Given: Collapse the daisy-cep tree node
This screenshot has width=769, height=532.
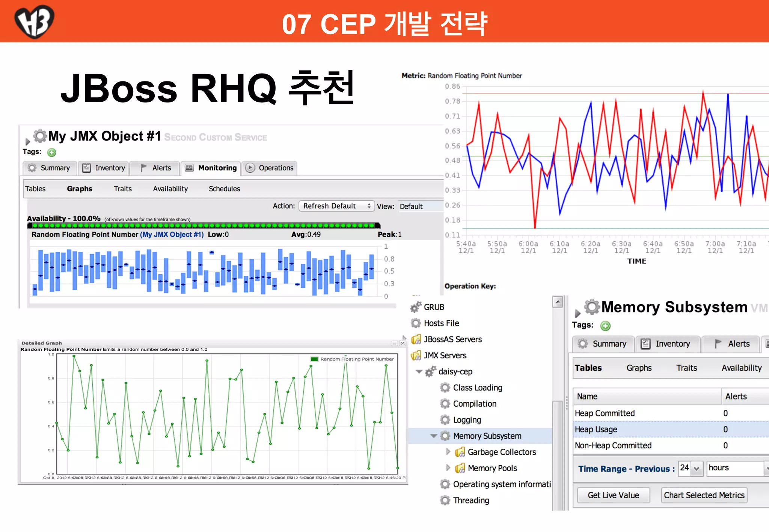Looking at the screenshot, I should click(419, 371).
